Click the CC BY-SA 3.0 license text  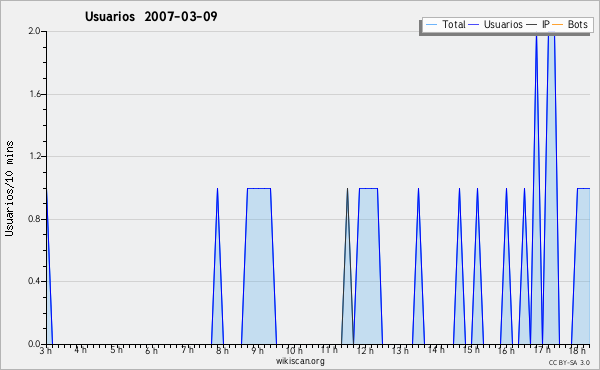[x=569, y=363]
